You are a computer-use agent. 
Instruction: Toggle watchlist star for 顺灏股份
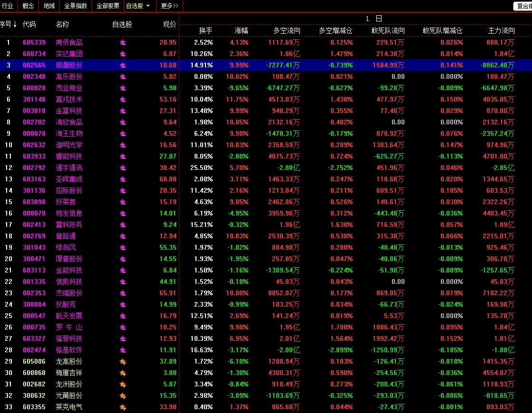122,65
